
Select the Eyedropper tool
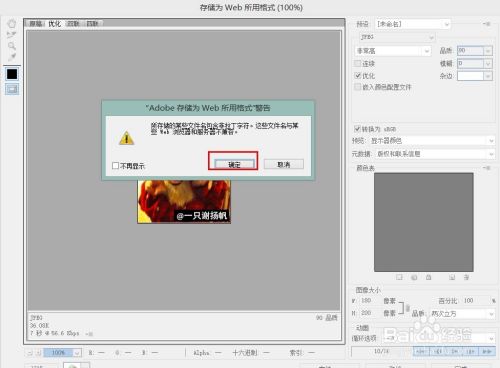[x=12, y=57]
